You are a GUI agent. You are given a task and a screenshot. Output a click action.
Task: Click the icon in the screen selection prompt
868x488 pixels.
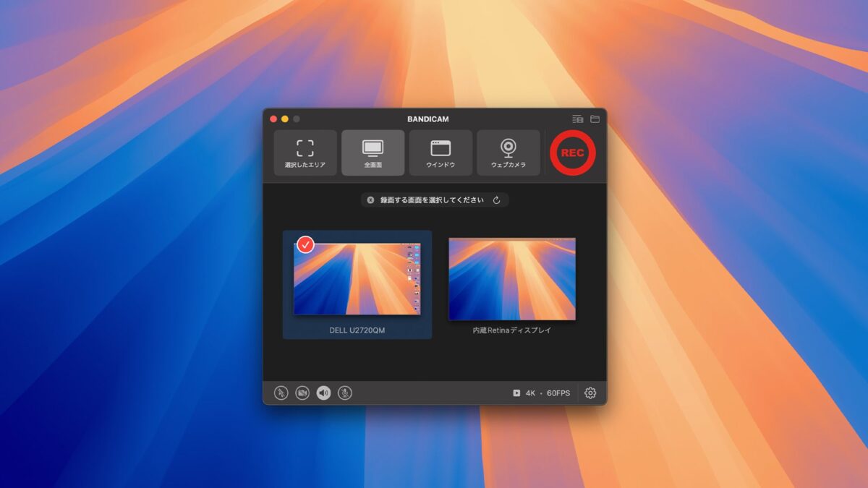[x=369, y=200]
